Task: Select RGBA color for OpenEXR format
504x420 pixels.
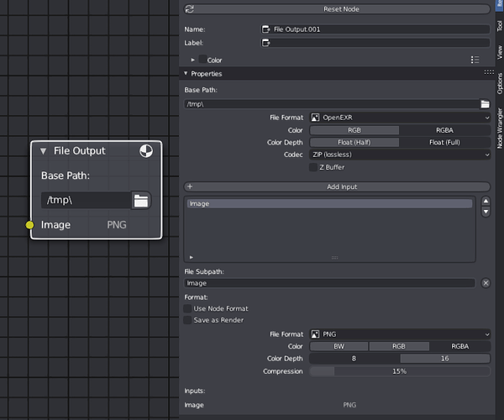Action: coord(445,130)
